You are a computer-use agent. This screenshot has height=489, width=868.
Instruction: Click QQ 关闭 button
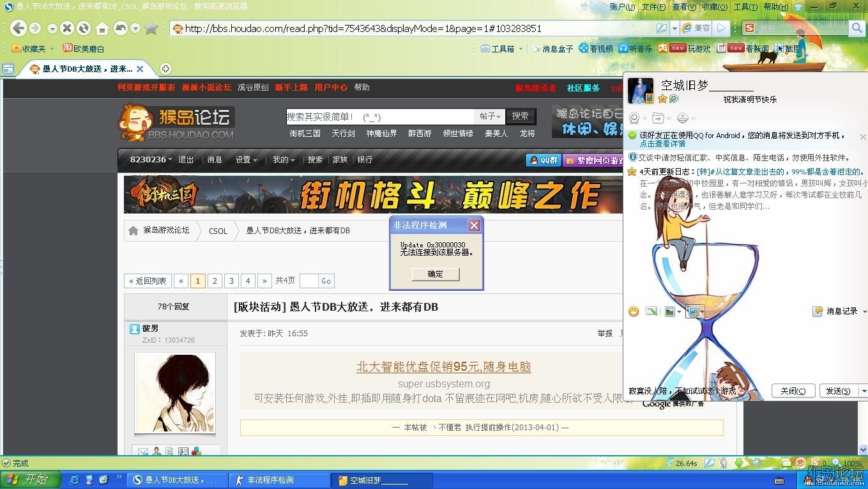point(793,391)
